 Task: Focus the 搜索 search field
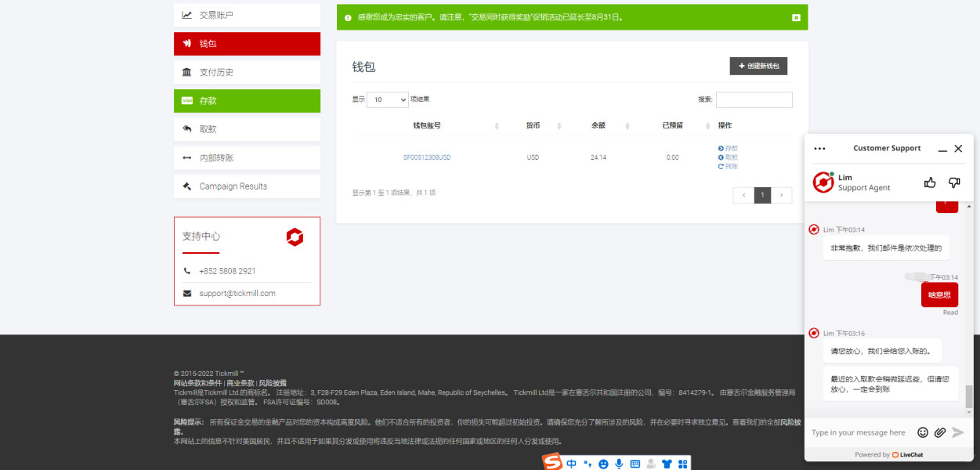754,100
